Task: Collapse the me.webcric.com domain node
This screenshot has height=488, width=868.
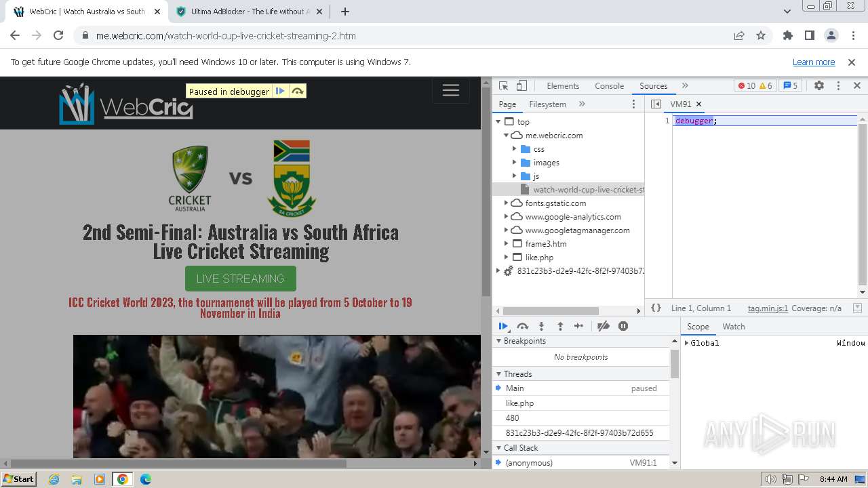Action: 506,136
